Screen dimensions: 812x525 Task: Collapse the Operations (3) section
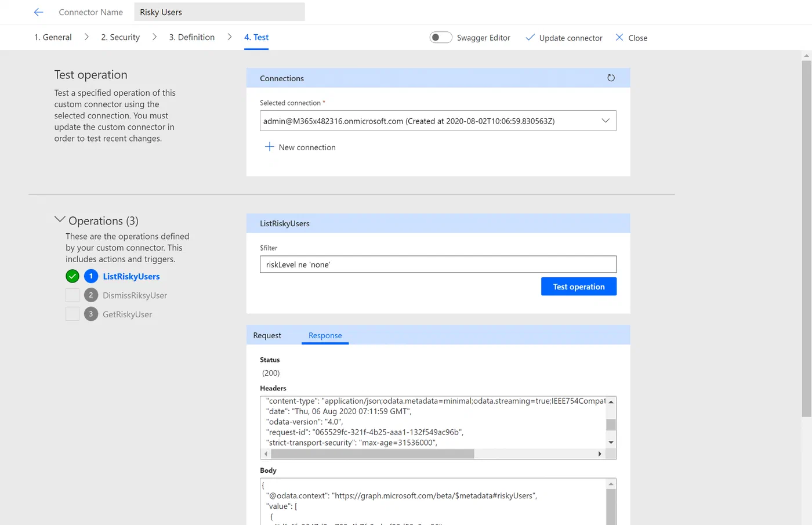60,220
